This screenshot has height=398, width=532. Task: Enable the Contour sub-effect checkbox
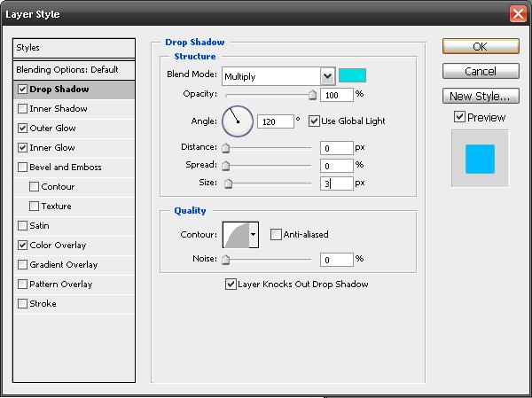pos(34,187)
